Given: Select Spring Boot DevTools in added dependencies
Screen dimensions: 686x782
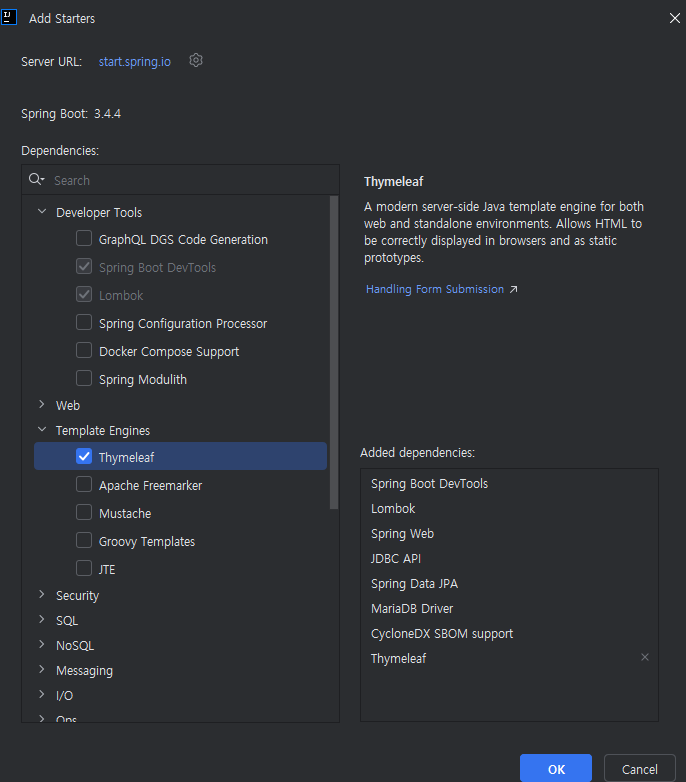Looking at the screenshot, I should tap(429, 484).
